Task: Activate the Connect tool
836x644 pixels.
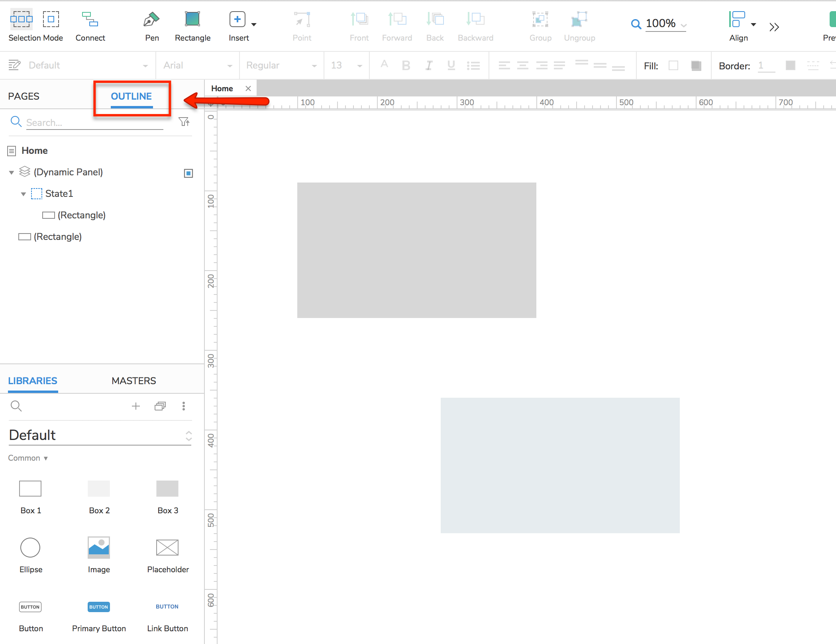Action: (x=90, y=19)
